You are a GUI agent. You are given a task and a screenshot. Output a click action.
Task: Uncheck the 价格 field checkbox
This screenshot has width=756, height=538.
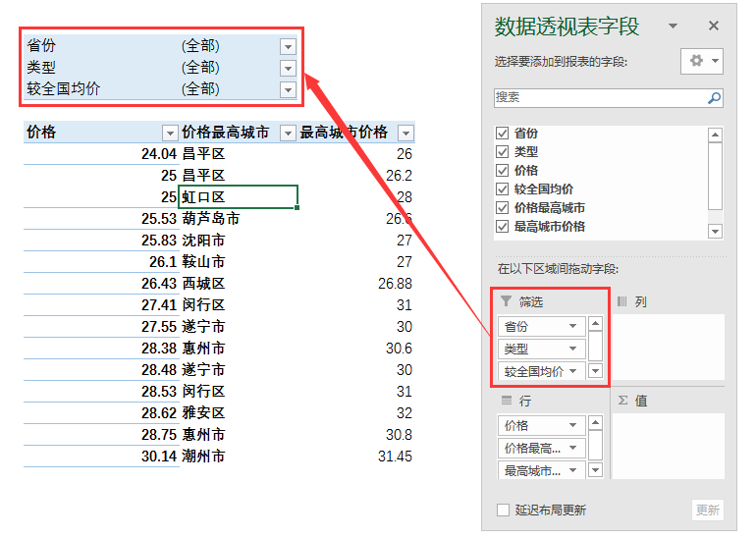tap(503, 170)
